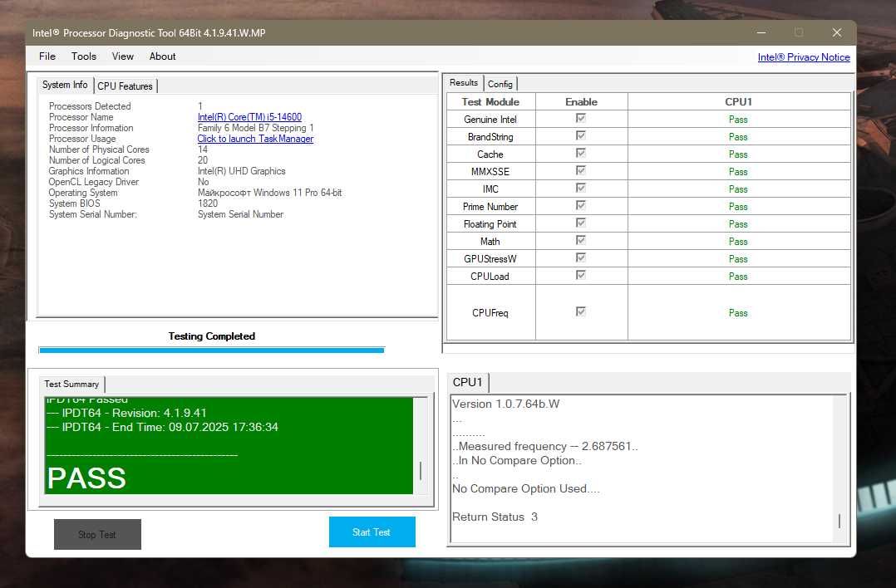Click the CPU1 column header
The width and height of the screenshot is (896, 588).
(x=738, y=101)
